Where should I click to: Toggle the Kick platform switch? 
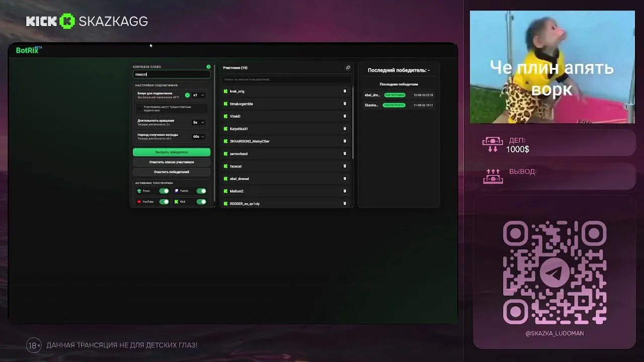coord(201,202)
